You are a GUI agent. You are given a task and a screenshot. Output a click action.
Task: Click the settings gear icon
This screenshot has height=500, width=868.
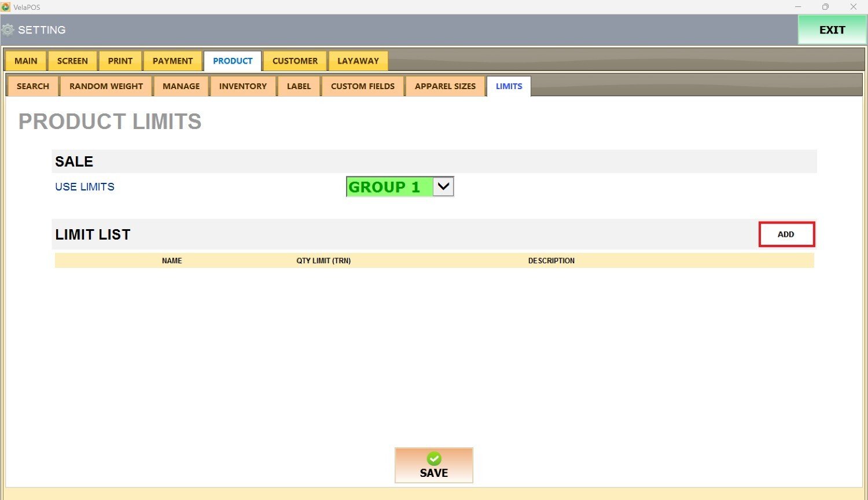pos(8,30)
